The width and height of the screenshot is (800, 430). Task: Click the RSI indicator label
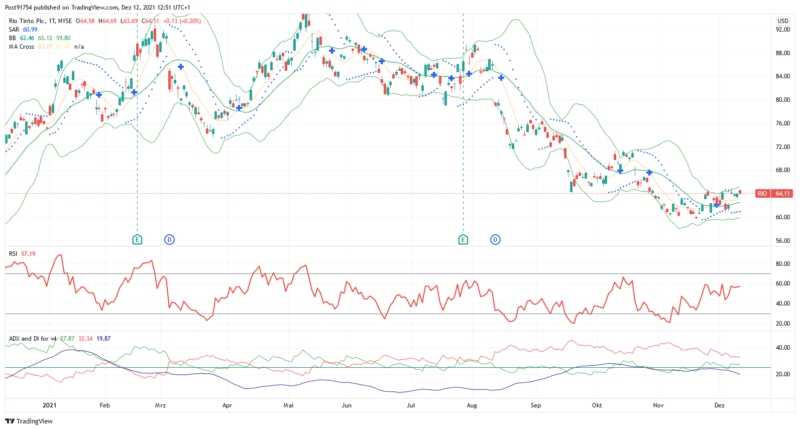13,255
